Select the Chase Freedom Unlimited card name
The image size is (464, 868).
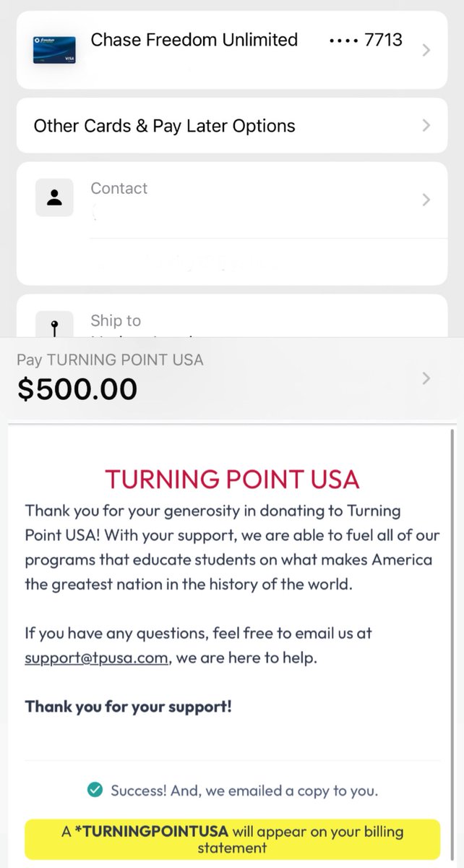pyautogui.click(x=194, y=40)
